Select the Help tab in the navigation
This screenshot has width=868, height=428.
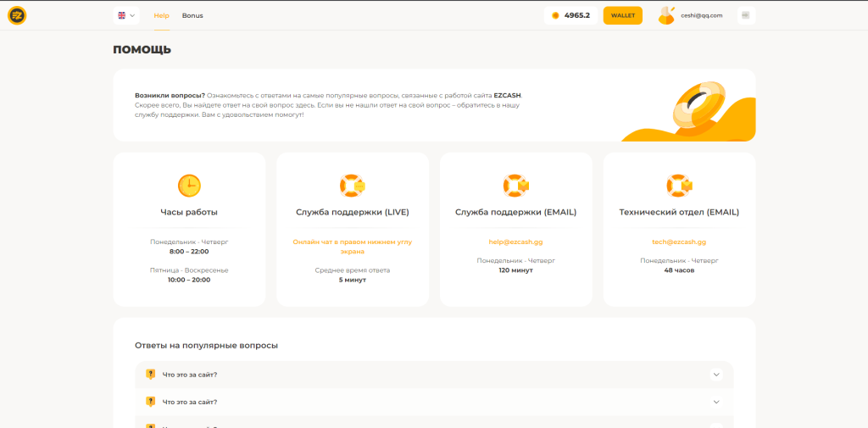(161, 15)
